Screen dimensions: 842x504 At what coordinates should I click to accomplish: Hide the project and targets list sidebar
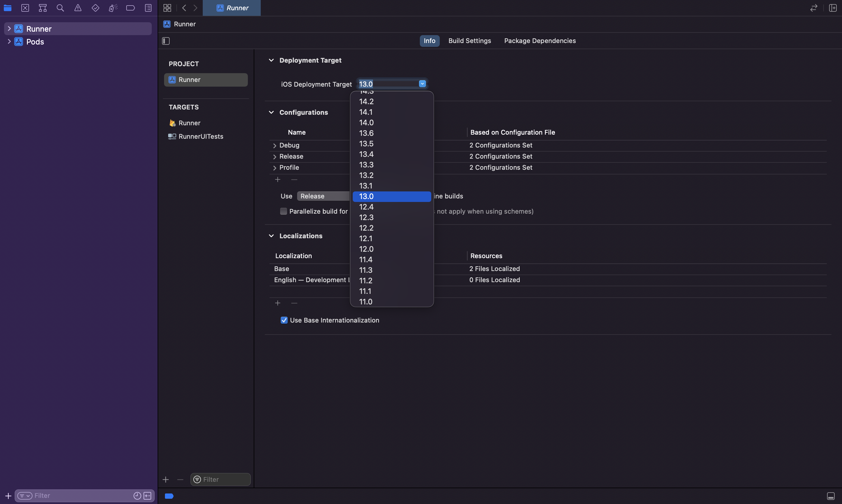(x=166, y=41)
